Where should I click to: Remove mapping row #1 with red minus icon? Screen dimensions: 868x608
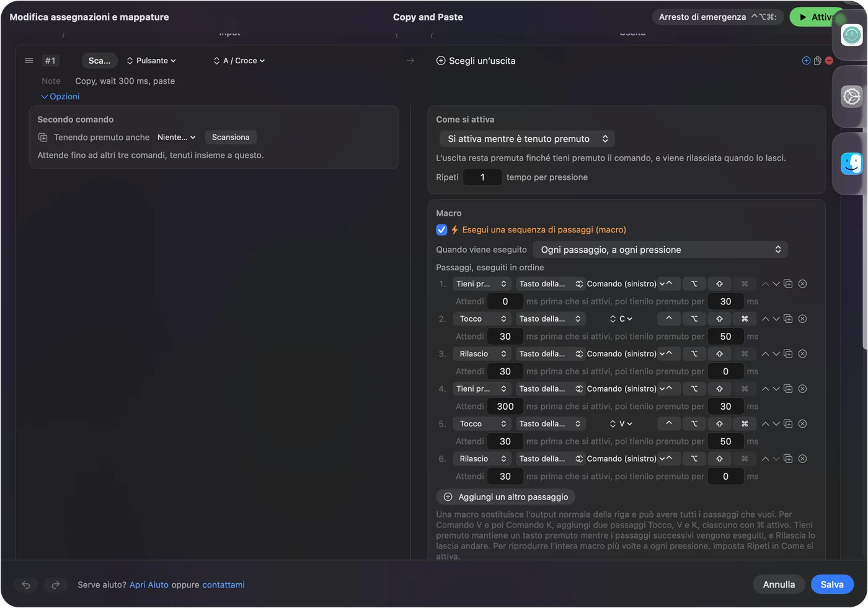[829, 61]
